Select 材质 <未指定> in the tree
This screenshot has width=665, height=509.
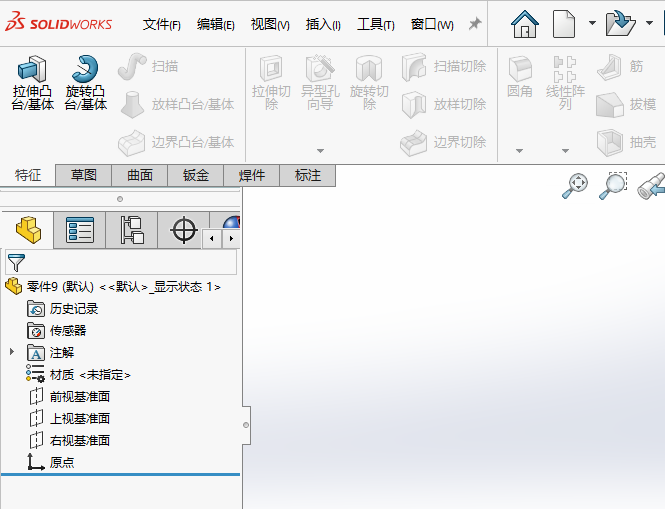78,374
